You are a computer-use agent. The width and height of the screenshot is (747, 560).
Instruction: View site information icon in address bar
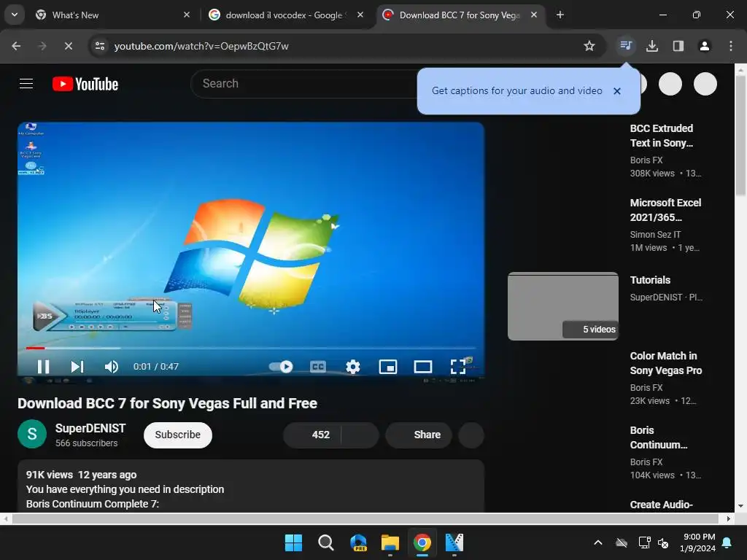click(x=100, y=46)
